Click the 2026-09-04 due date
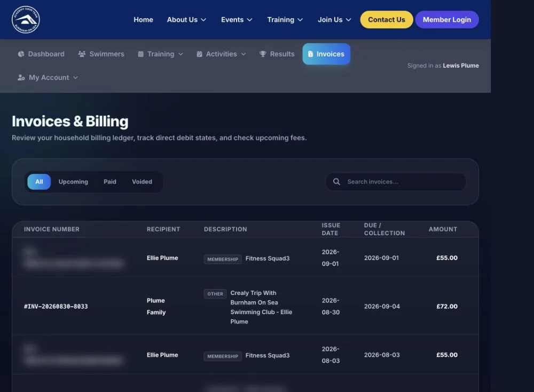The image size is (534, 392). coord(382,306)
